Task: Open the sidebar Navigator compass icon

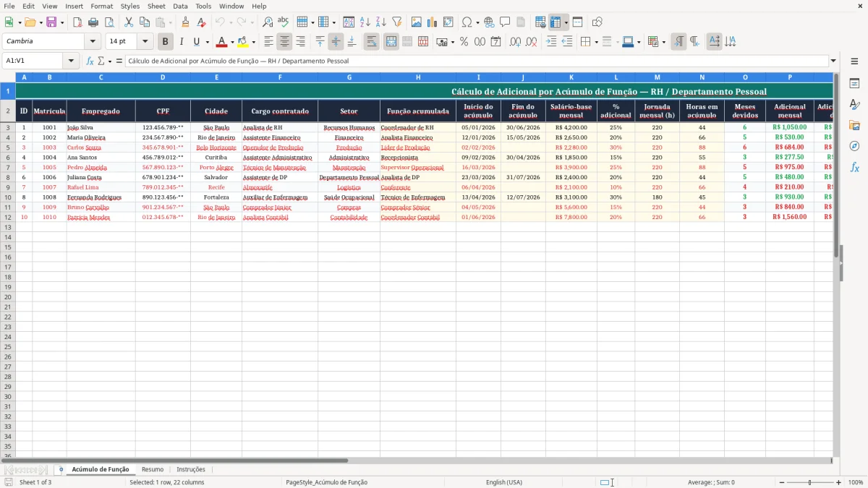Action: coord(854,146)
